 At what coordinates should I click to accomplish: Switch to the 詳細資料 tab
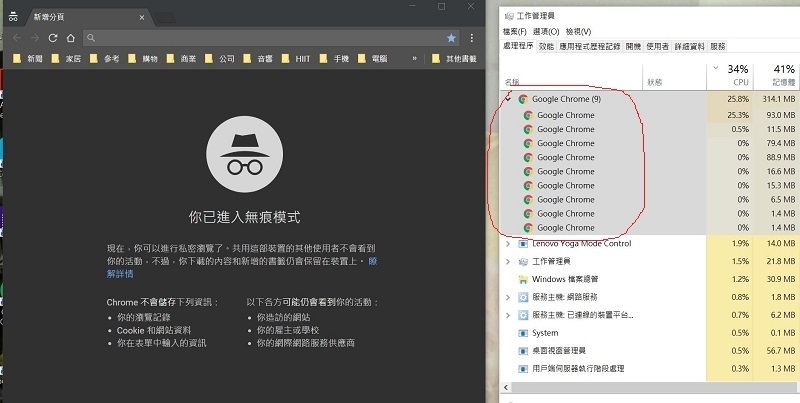coord(689,46)
